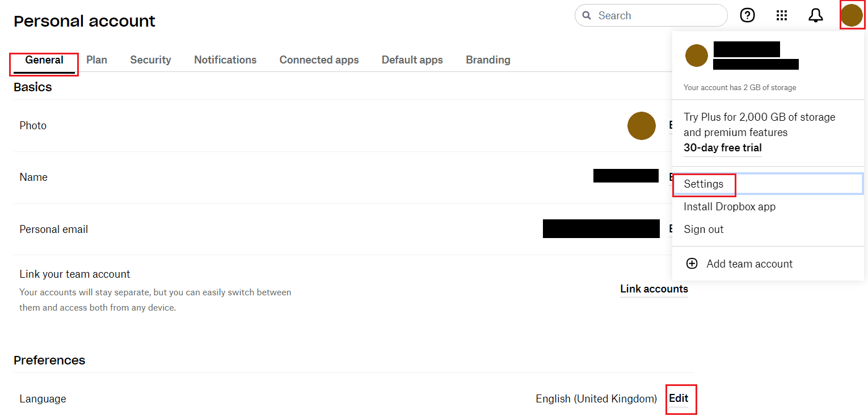Go to the Branding tab
Image resolution: width=868 pixels, height=420 pixels.
point(488,60)
